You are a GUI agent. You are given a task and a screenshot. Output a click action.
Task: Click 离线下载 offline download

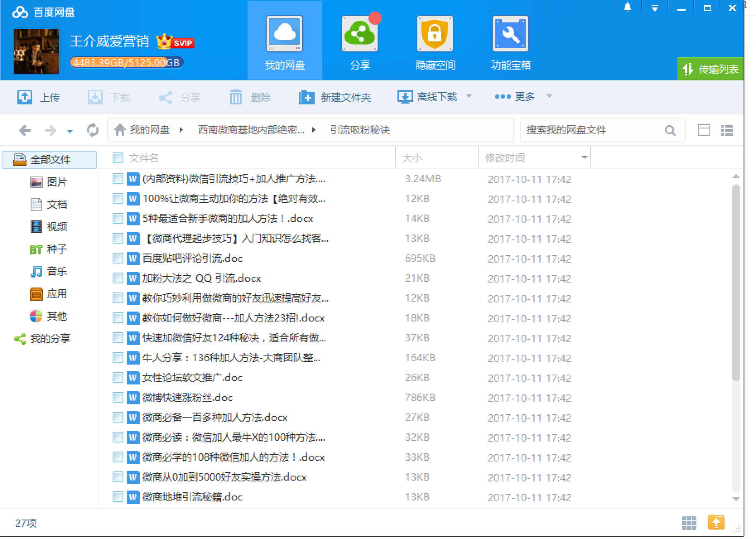coord(427,97)
